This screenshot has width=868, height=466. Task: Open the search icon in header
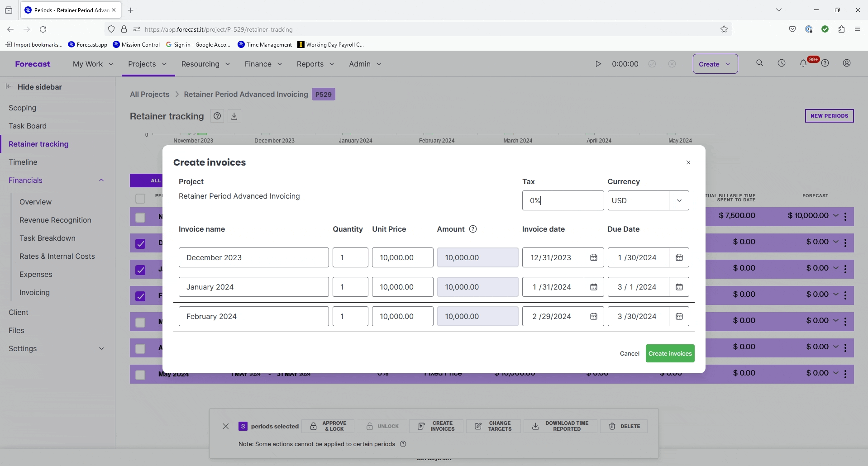760,63
